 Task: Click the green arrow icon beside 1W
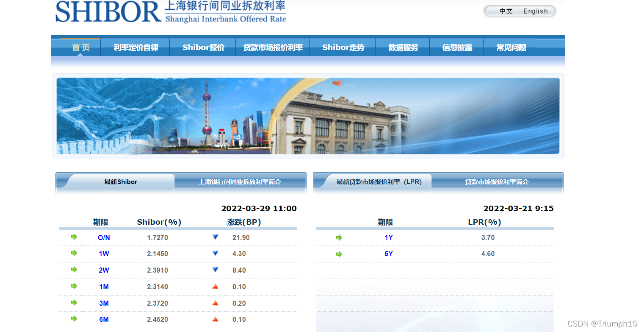pyautogui.click(x=74, y=253)
